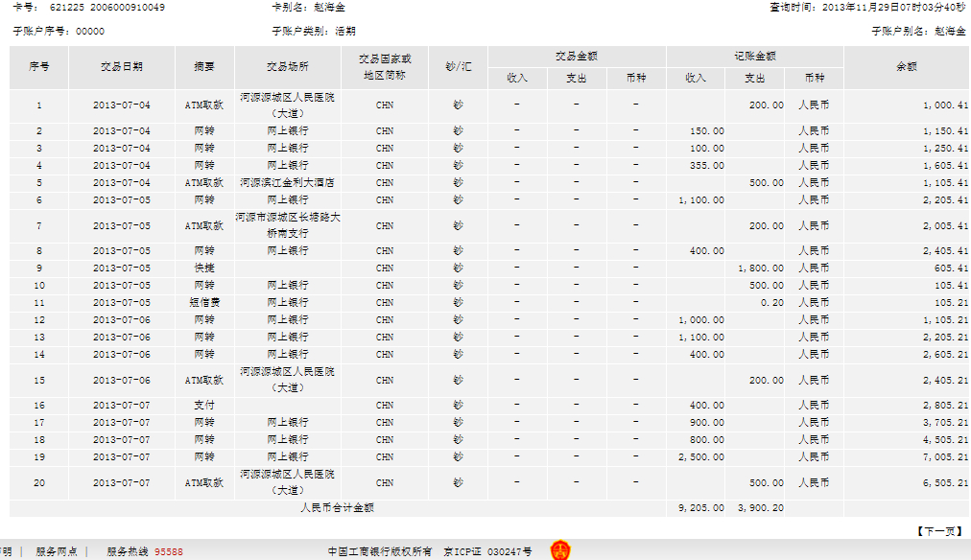Click 卡别名 赵海金 text
The image size is (971, 560).
coord(308,8)
